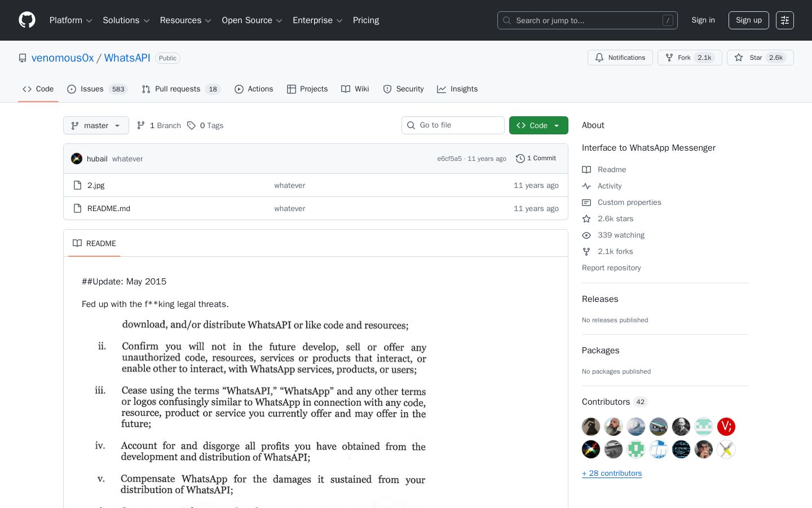
Task: Open the Packages heading link
Action: click(601, 351)
